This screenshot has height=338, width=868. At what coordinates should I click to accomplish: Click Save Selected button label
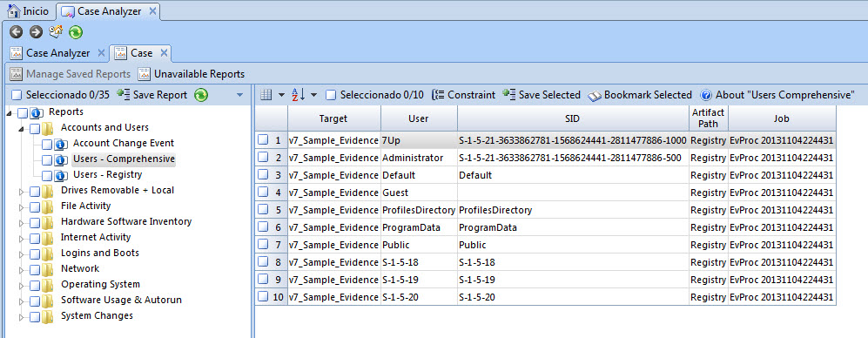(x=549, y=95)
